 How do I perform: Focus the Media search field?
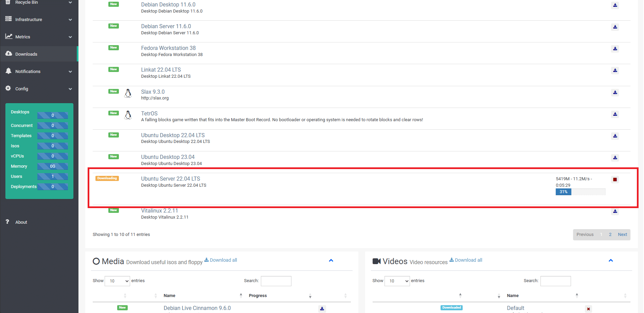tap(276, 281)
